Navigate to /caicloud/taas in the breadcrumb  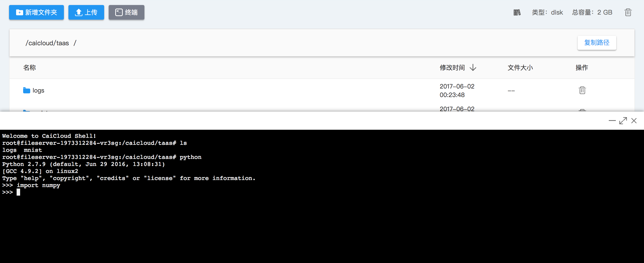click(x=47, y=43)
